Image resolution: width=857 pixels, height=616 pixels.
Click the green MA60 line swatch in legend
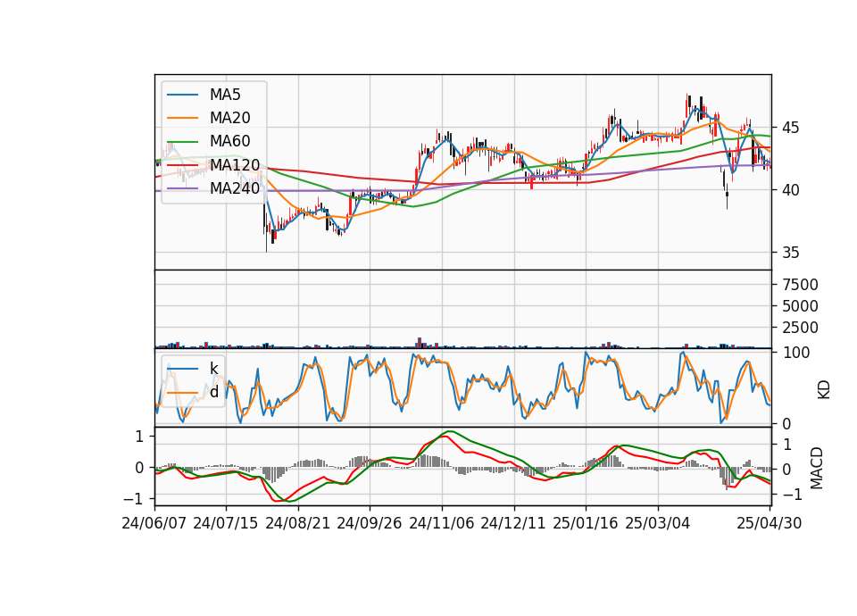[183, 142]
